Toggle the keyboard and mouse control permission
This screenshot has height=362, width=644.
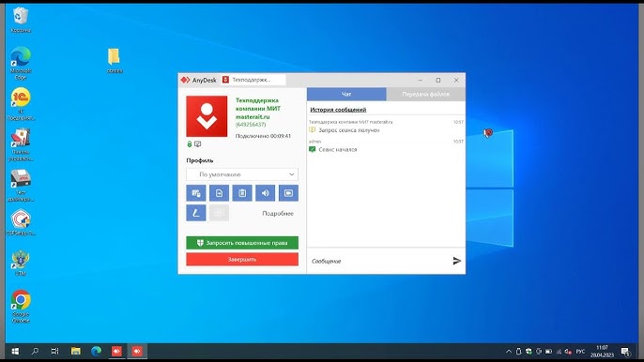point(196,193)
